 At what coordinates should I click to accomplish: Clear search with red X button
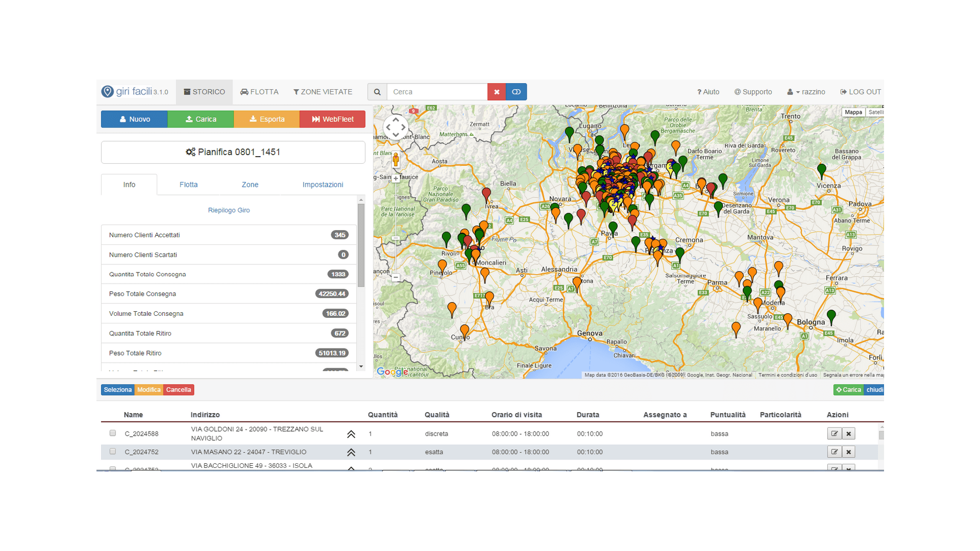[497, 92]
